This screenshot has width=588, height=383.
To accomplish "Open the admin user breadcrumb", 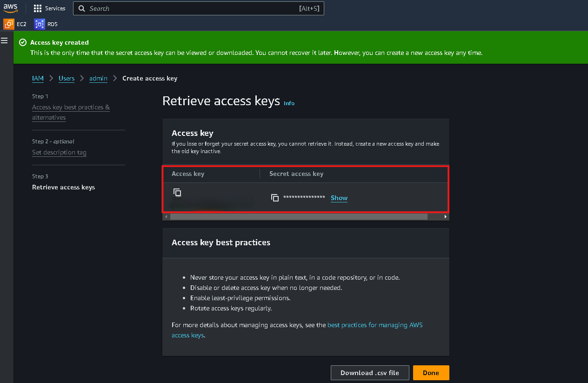I will click(98, 78).
